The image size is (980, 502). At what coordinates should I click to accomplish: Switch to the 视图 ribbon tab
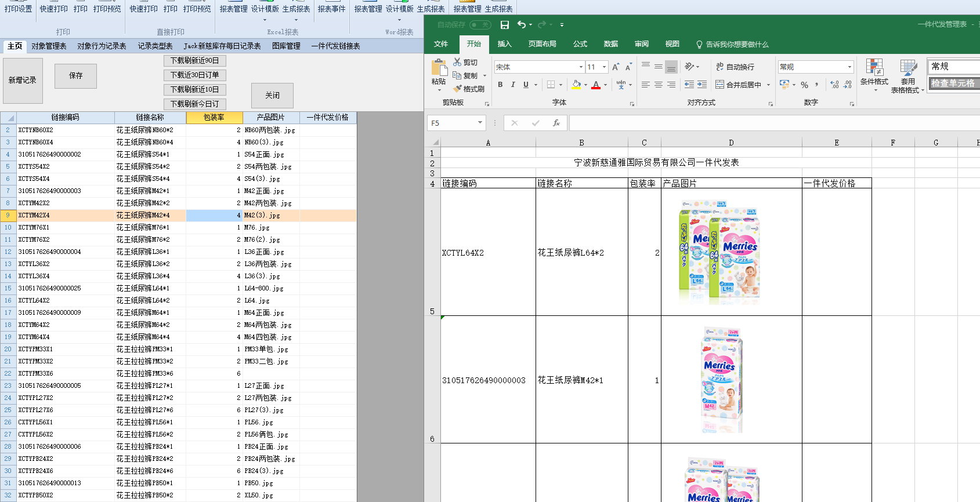(x=672, y=44)
